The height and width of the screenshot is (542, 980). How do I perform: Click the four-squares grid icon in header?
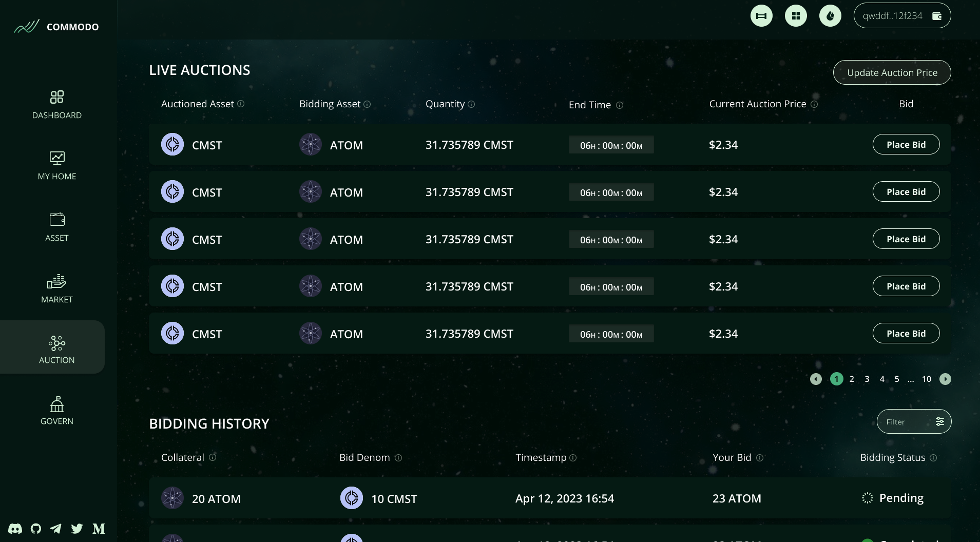tap(796, 16)
